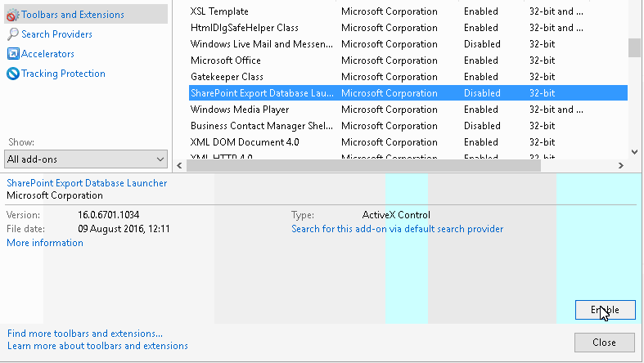The image size is (644, 363).
Task: Click the version value 16.0.6701.1034
Action: [109, 215]
